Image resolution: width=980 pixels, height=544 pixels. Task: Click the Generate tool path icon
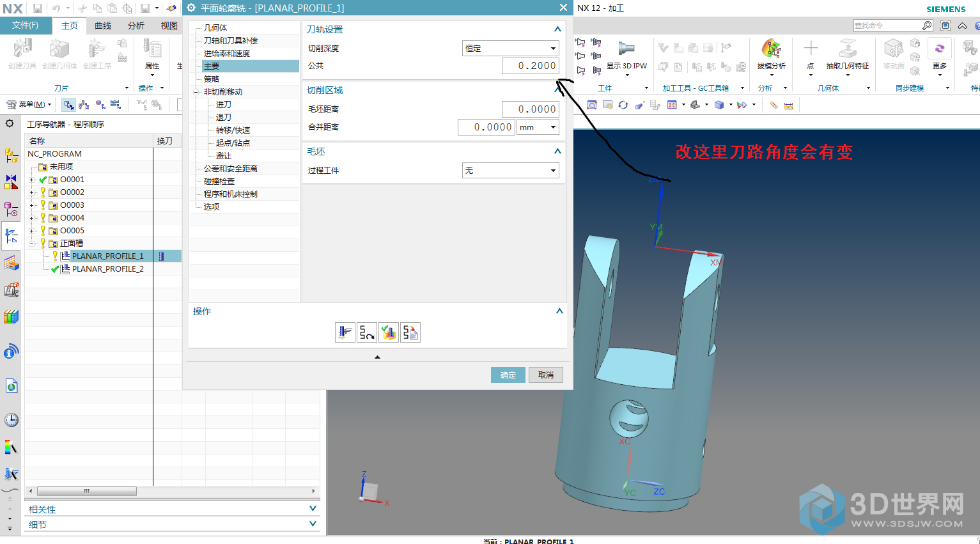345,332
